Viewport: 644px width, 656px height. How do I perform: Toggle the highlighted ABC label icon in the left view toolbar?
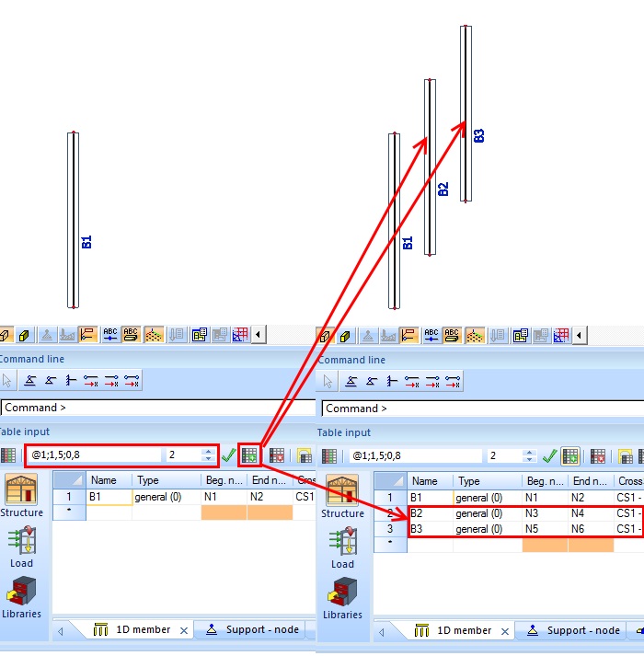tap(131, 335)
